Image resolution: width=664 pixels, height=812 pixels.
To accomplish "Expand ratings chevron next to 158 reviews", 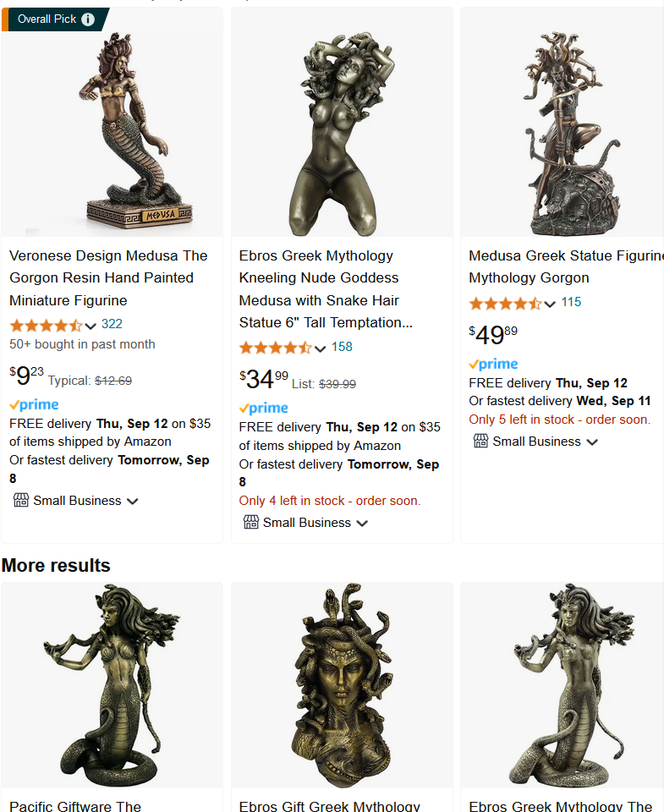I will [x=320, y=348].
